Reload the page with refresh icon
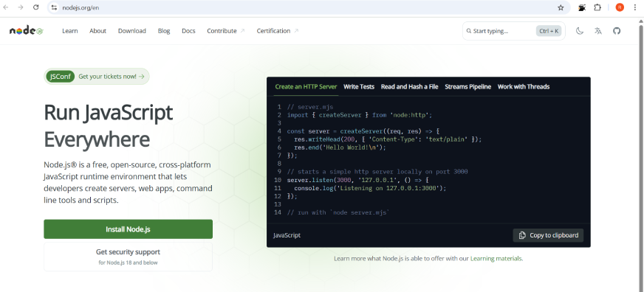The width and height of the screenshot is (644, 292). (35, 7)
